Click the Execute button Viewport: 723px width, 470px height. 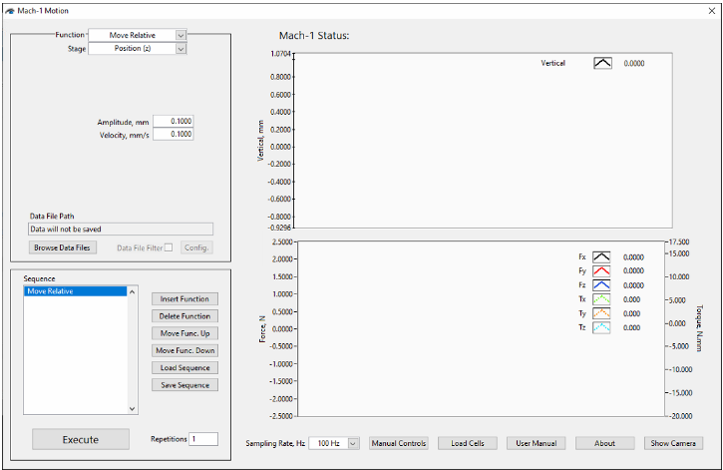pos(81,440)
